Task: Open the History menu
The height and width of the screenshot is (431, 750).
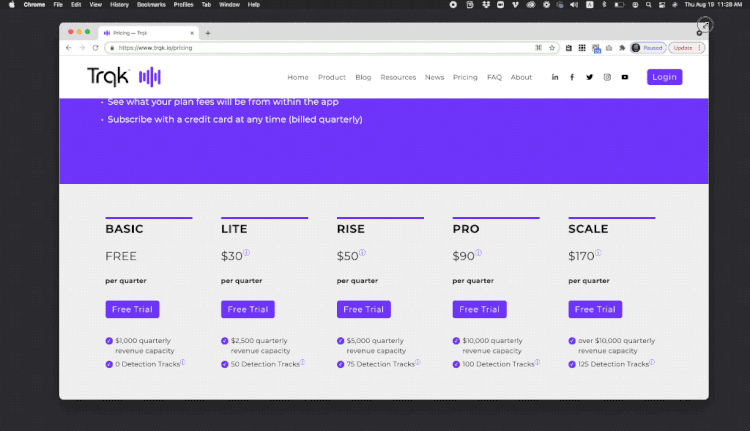Action: 119,5
